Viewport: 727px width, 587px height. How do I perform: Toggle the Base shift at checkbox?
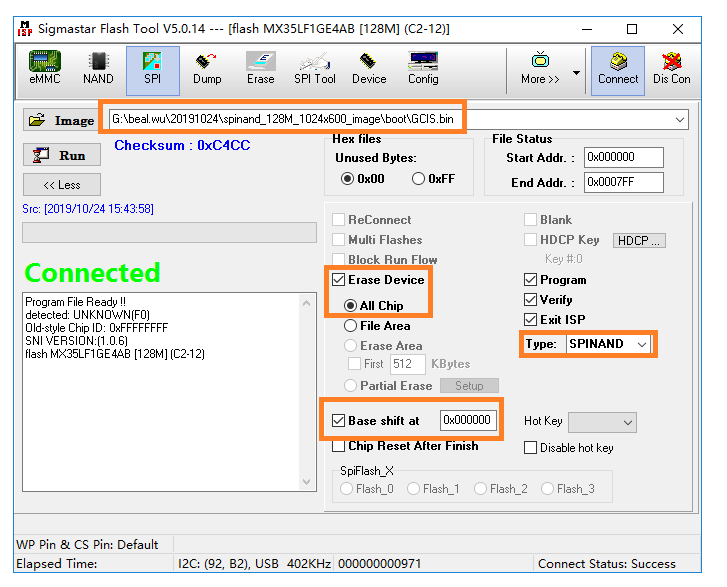338,421
